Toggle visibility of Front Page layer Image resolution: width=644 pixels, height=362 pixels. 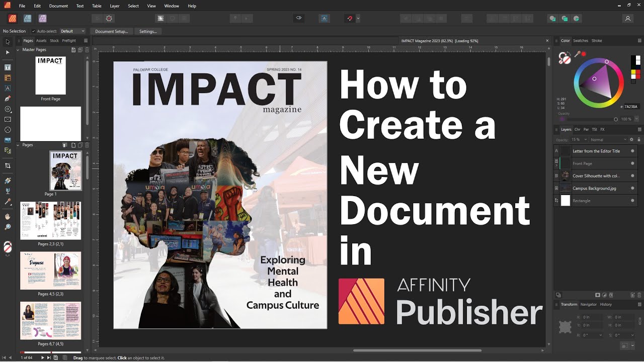pyautogui.click(x=632, y=163)
